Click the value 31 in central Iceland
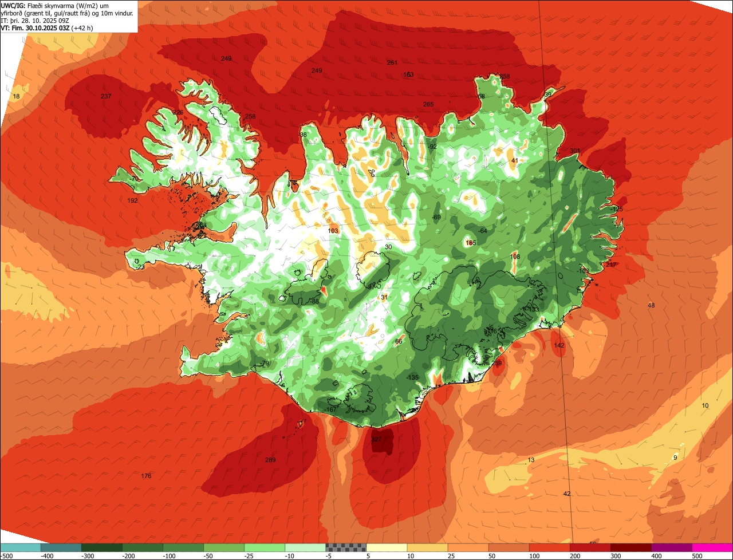This screenshot has width=733, height=560. [x=384, y=297]
